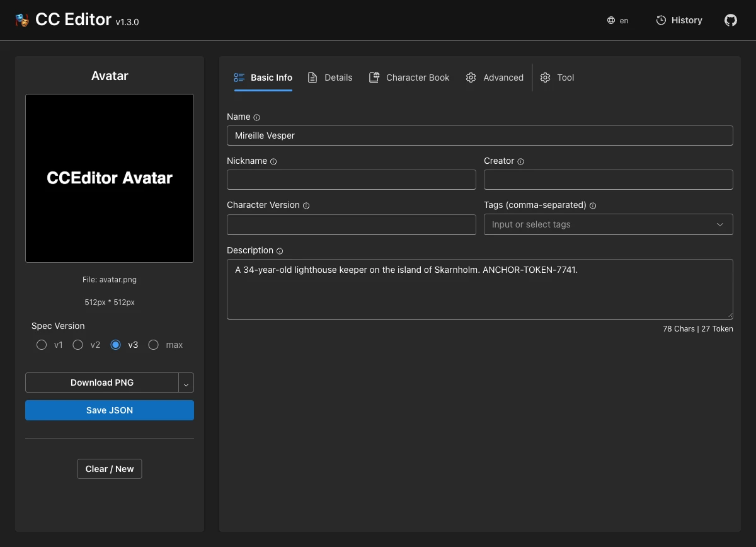The width and height of the screenshot is (756, 547).
Task: Click the globe language icon
Action: pos(611,20)
